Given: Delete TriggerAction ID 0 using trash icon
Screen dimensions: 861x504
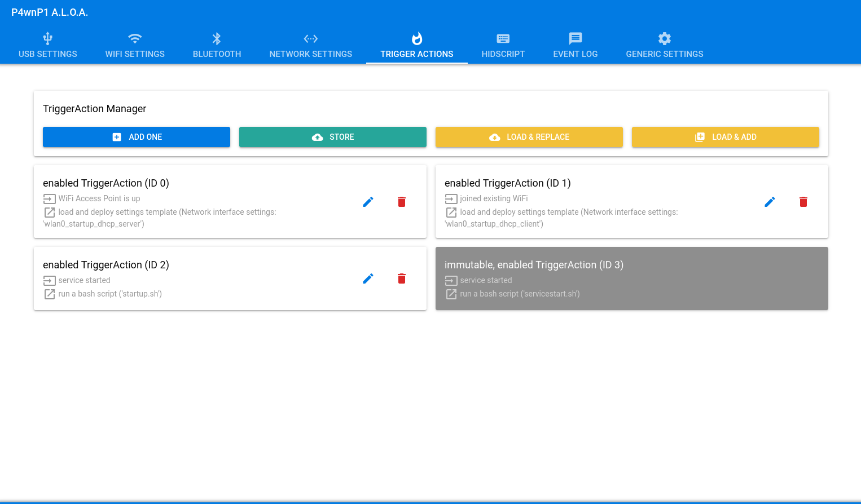Looking at the screenshot, I should click(402, 202).
